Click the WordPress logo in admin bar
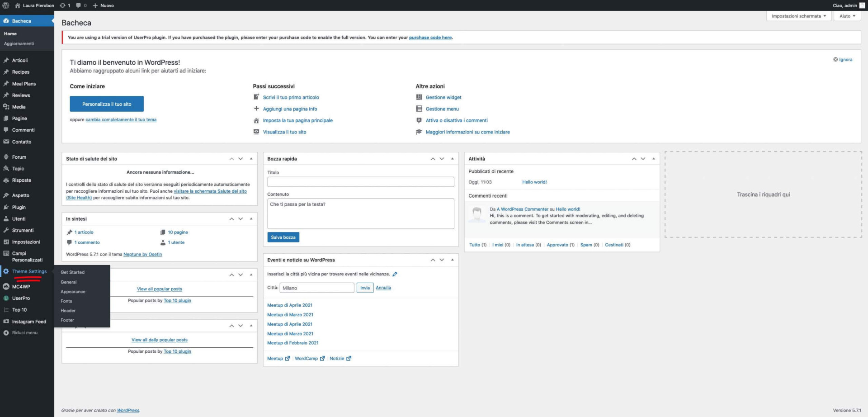Viewport: 868px width, 417px height. click(x=6, y=5)
